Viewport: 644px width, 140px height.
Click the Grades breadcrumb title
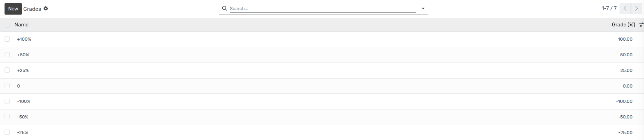click(x=32, y=9)
